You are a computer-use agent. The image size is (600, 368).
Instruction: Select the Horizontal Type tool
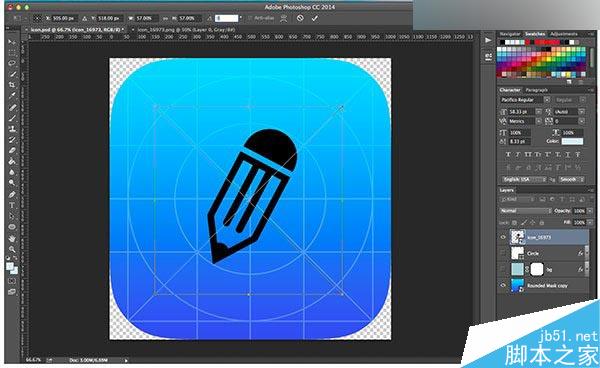[12, 205]
